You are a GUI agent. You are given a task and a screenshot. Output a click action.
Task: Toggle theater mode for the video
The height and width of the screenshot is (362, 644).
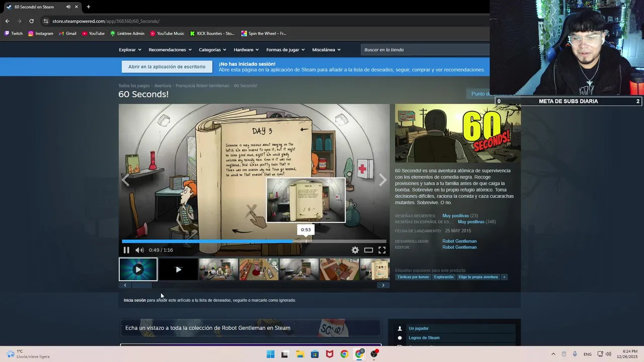click(368, 250)
